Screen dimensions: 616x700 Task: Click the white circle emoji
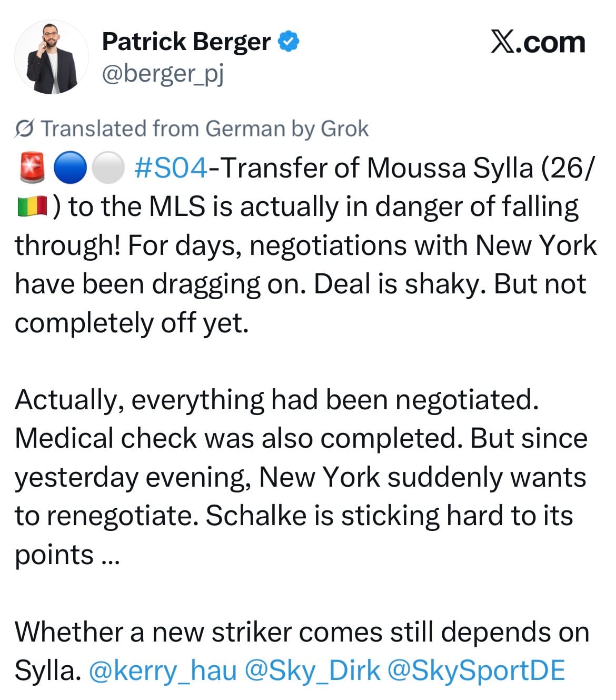(108, 169)
